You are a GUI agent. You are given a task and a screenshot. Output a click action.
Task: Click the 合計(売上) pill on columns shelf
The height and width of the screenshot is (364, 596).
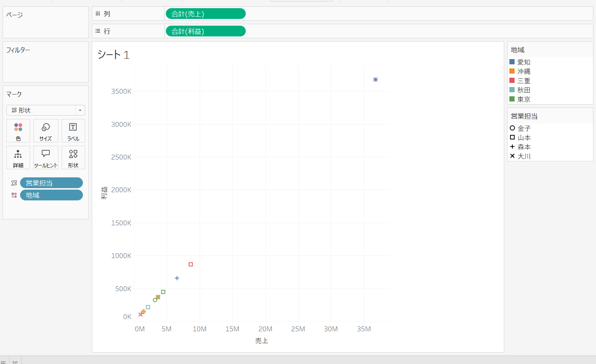tap(205, 14)
